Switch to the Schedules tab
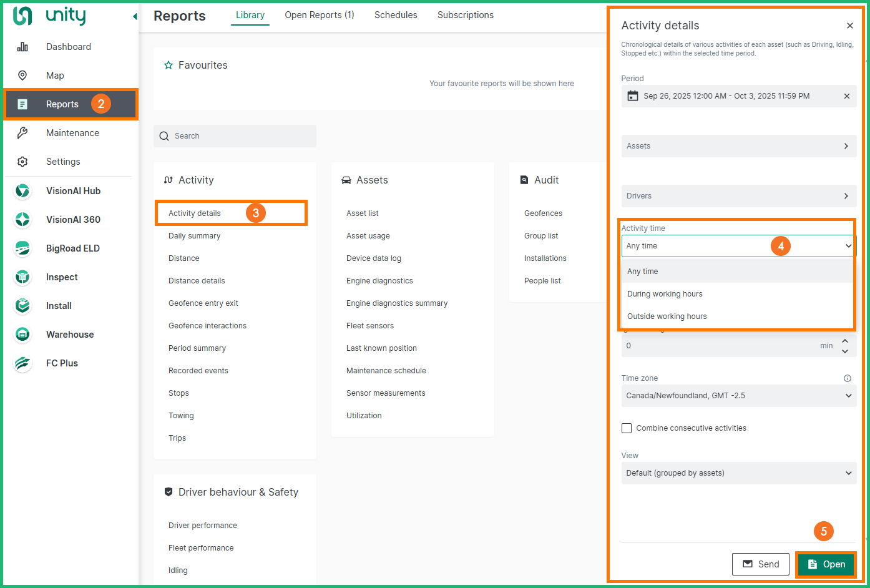 pos(396,15)
